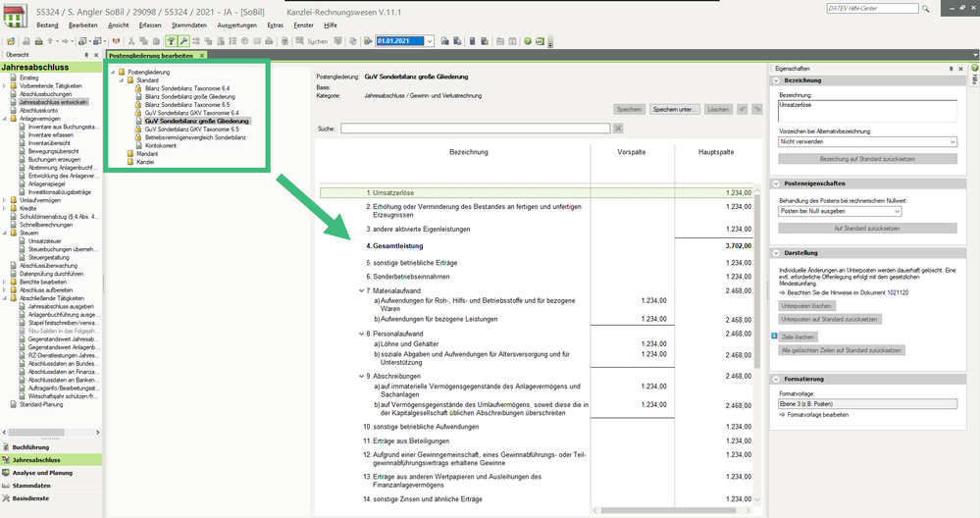The height and width of the screenshot is (518, 980).
Task: Close the Eigenschaften panel with X
Action: point(961,69)
